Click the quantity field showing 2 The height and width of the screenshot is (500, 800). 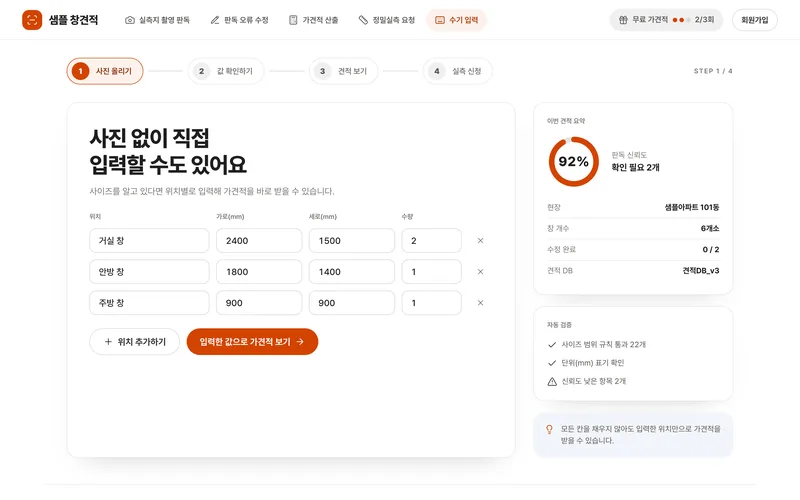[x=432, y=241]
